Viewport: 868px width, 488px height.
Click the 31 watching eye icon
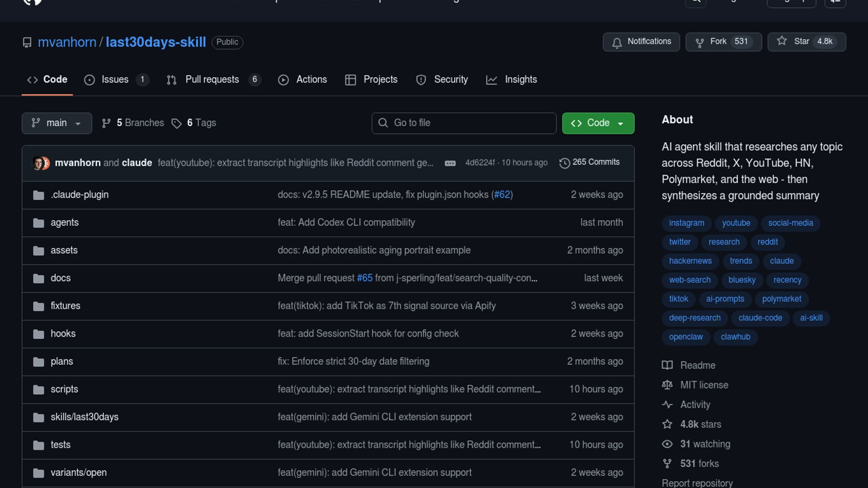[x=667, y=444]
